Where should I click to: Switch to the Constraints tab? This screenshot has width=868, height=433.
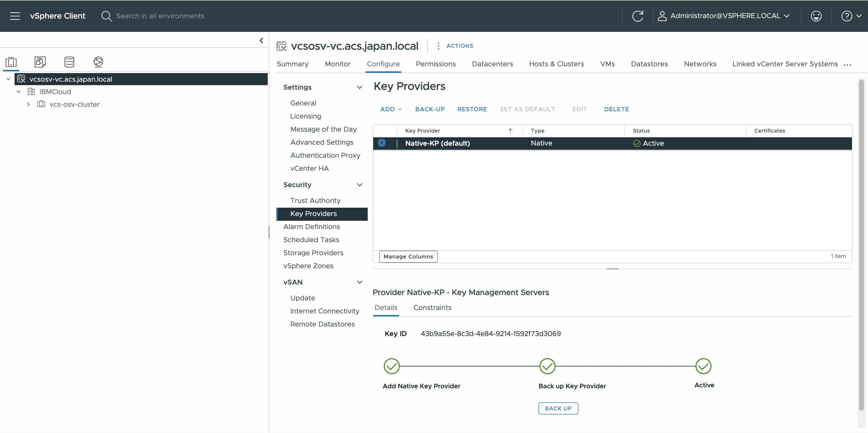[x=432, y=308]
